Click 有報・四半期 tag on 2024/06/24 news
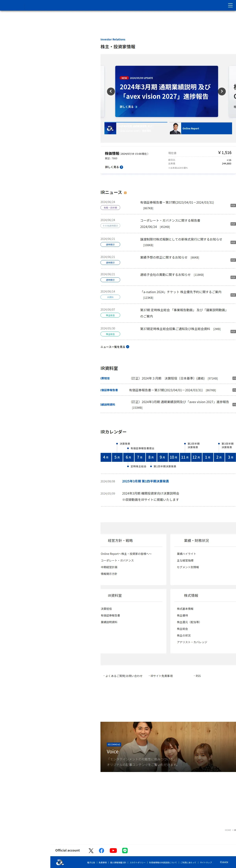The image size is (236, 868). pyautogui.click(x=110, y=208)
